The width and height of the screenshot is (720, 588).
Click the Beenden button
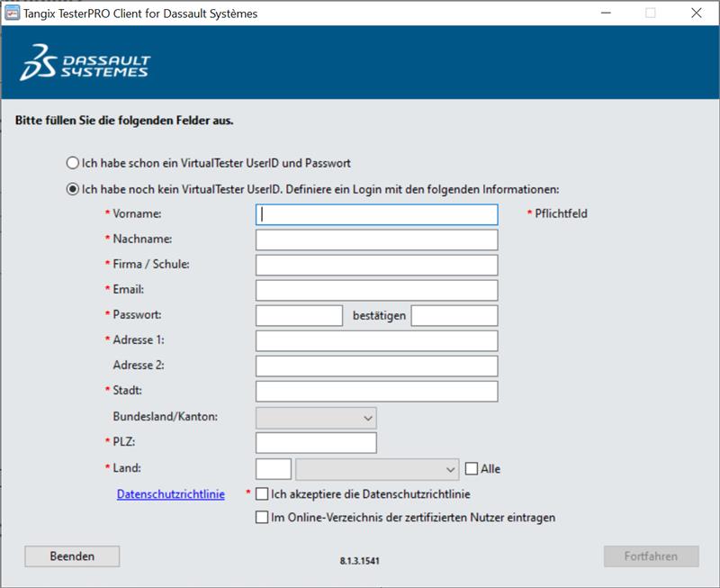pos(72,556)
